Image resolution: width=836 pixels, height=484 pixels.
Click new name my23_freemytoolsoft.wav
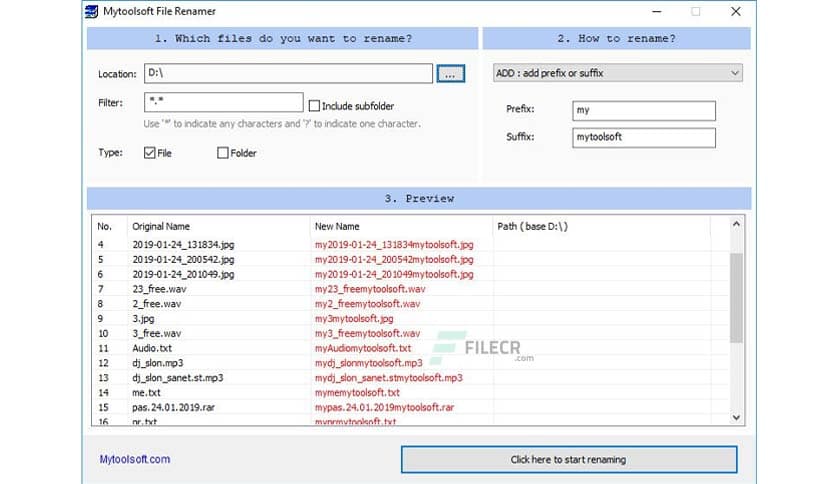point(370,289)
